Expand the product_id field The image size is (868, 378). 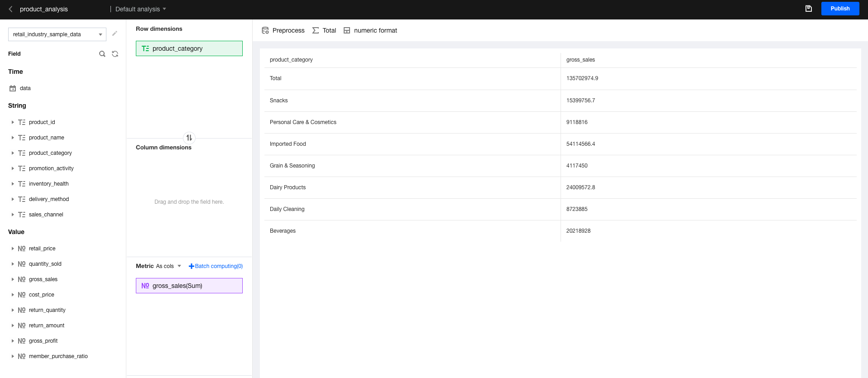[13, 122]
